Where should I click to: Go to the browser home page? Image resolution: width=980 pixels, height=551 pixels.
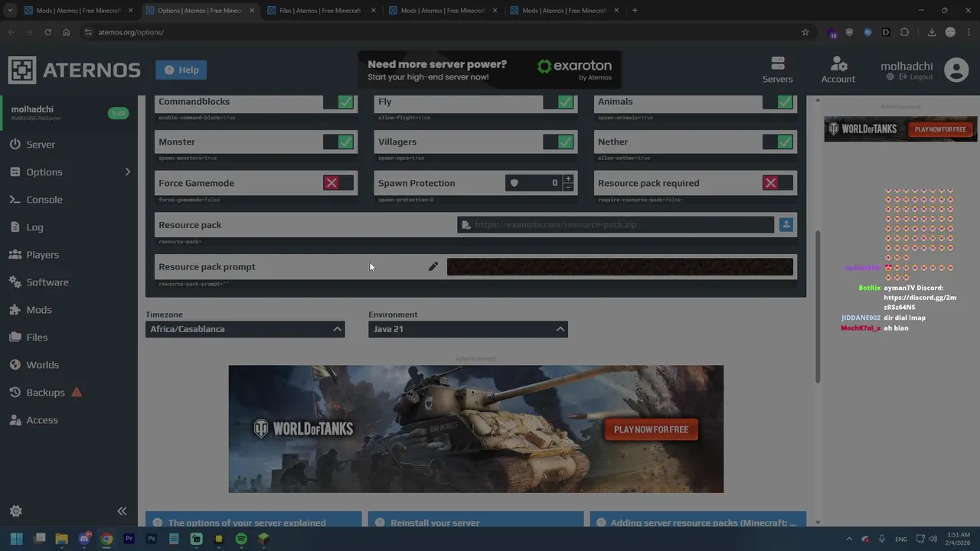(66, 32)
